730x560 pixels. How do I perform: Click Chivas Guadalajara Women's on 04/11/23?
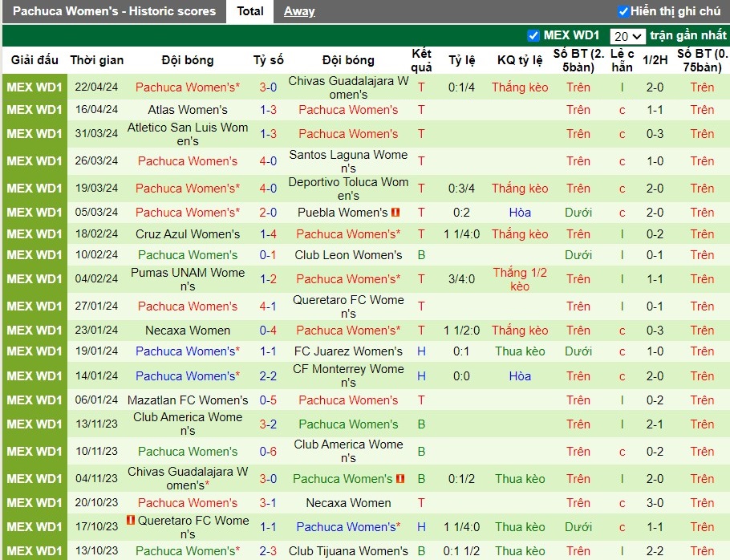click(188, 478)
